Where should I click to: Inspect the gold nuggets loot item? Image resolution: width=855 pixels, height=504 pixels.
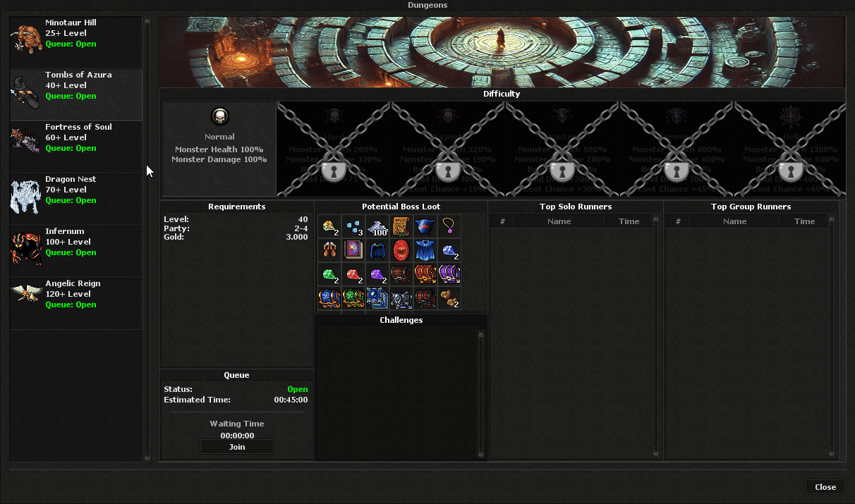pos(449,299)
